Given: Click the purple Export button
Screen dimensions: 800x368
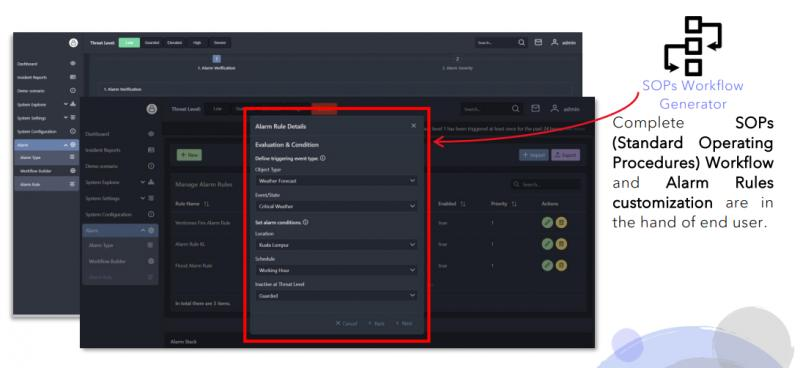Looking at the screenshot, I should [565, 155].
